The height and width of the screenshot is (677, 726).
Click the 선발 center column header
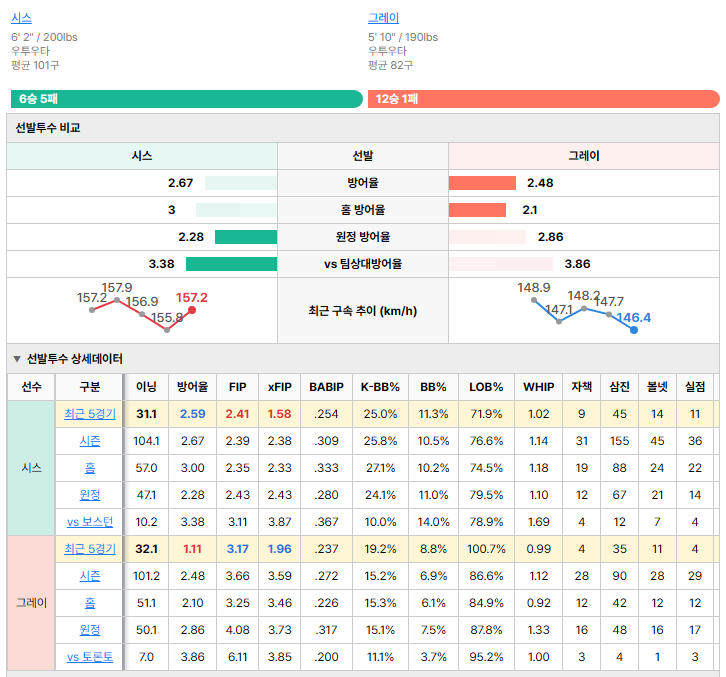pos(363,156)
